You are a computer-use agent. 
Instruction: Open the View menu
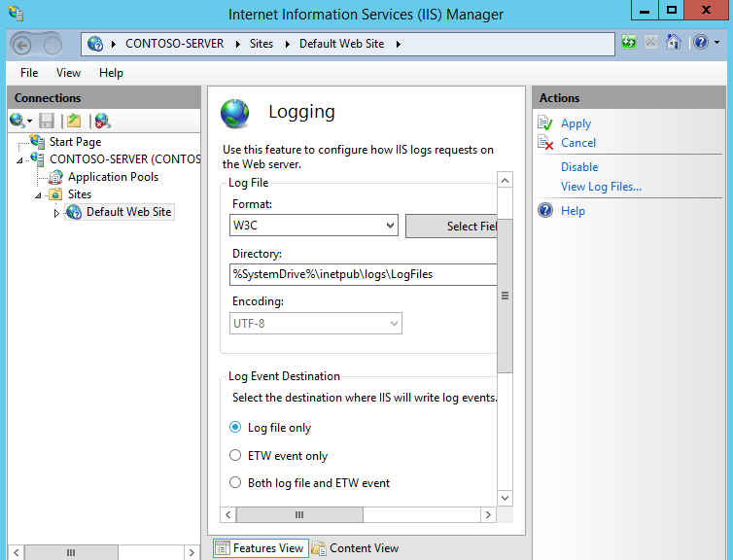[x=68, y=73]
